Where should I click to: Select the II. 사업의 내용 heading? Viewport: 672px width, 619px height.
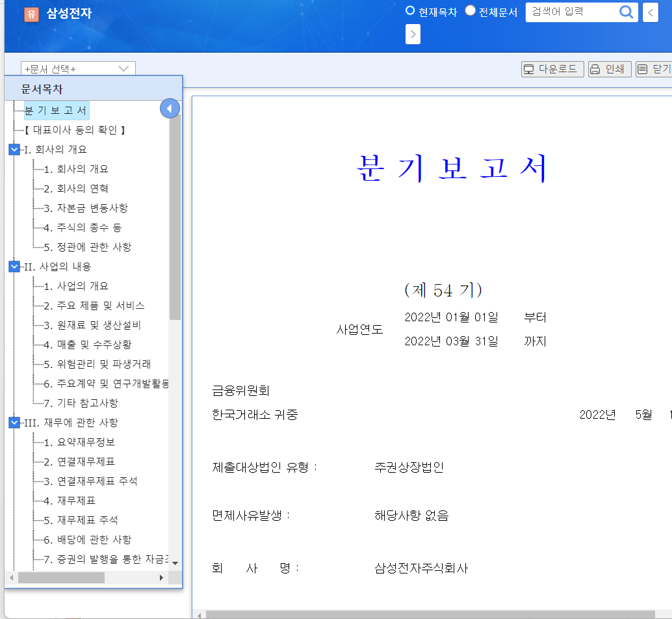58,267
